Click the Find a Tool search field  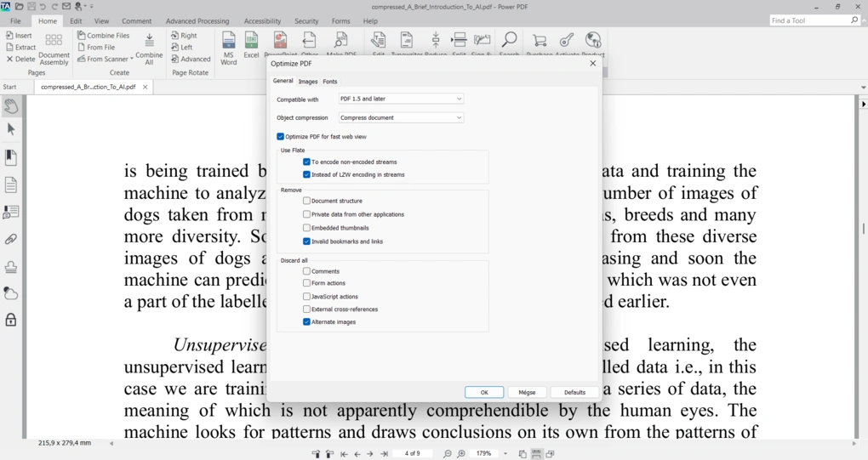pyautogui.click(x=814, y=20)
